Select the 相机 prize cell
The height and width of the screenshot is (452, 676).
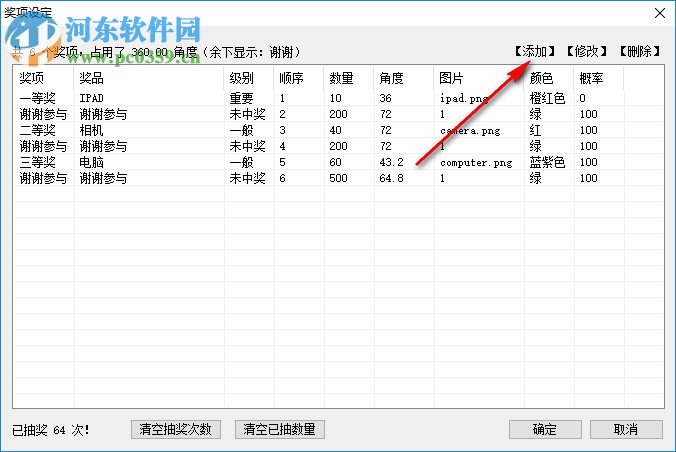pyautogui.click(x=91, y=130)
